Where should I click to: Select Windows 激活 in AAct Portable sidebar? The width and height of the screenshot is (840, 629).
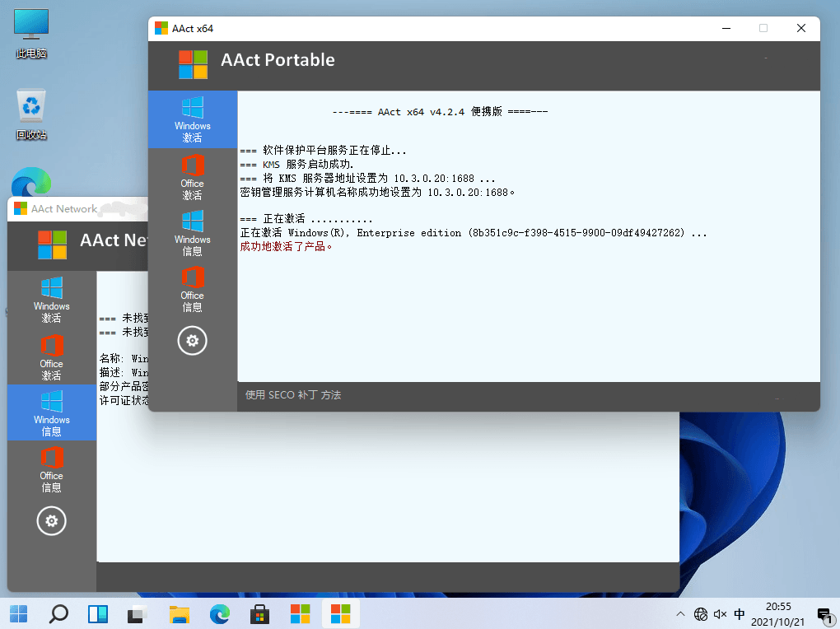[x=193, y=119]
